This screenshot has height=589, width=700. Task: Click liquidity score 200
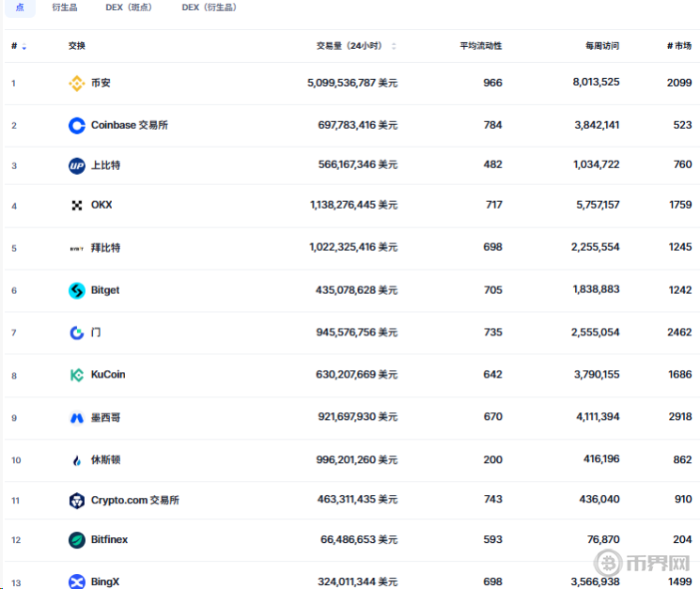coord(493,459)
